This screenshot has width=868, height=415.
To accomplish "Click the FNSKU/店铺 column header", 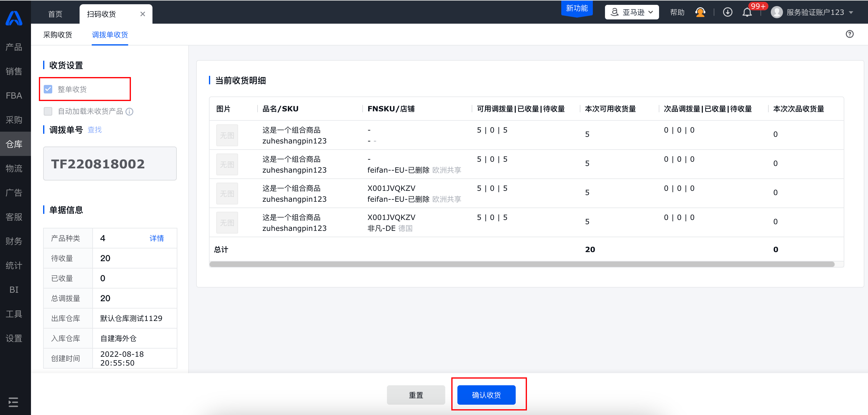I will tap(391, 109).
